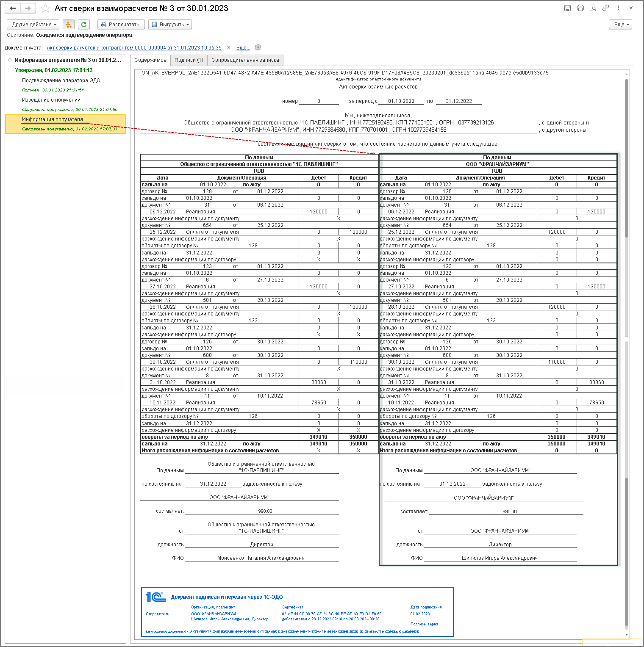The image size is (644, 647).
Task: Go forward using the right arrow button
Action: point(28,8)
